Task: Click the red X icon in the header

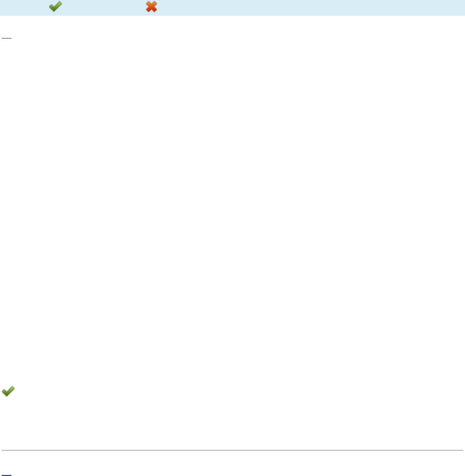Action: pos(151,7)
